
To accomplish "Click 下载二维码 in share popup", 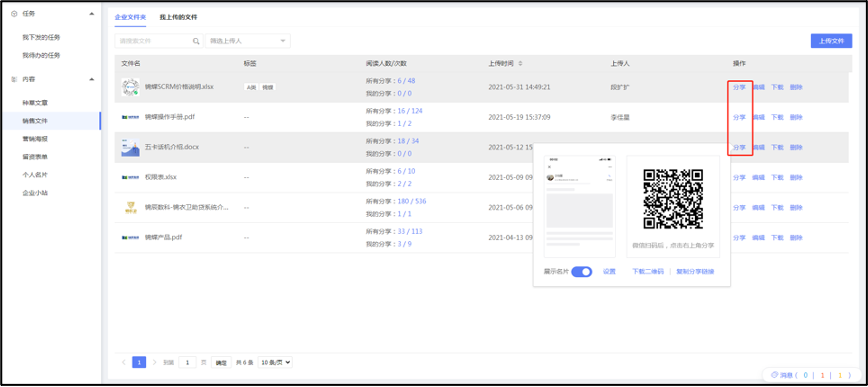I will click(x=648, y=272).
